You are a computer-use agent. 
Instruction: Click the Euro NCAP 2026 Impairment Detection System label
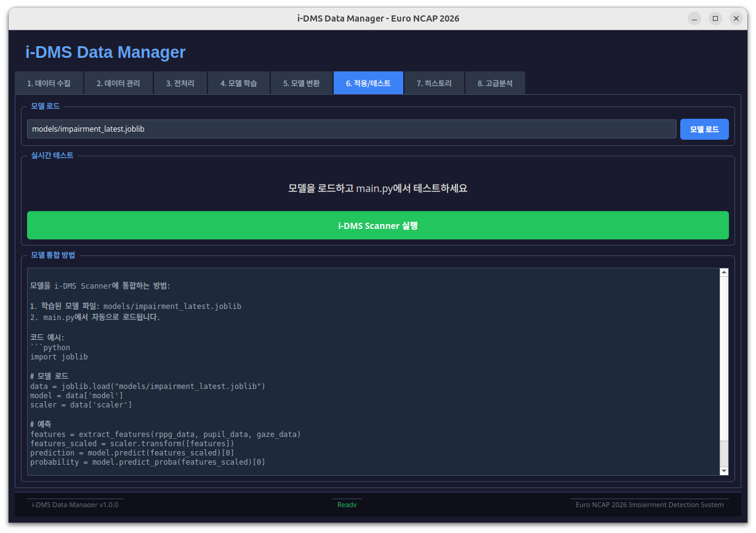(649, 503)
